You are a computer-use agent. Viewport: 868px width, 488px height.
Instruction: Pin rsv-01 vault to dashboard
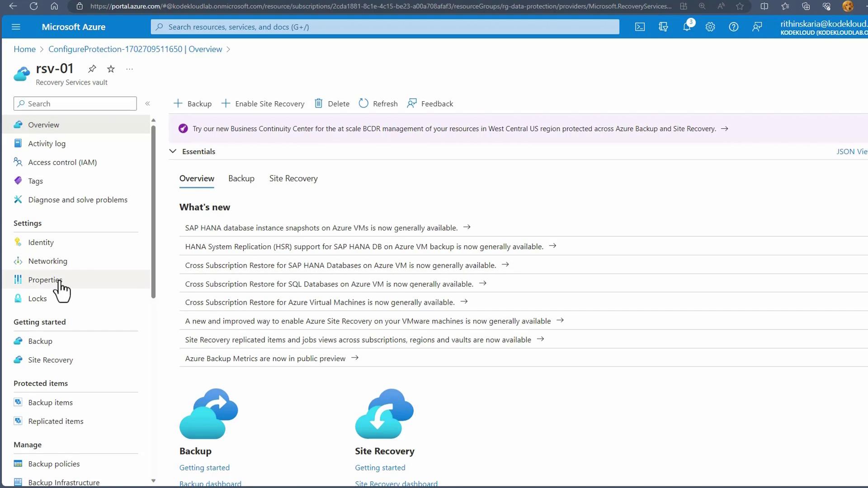(x=92, y=69)
